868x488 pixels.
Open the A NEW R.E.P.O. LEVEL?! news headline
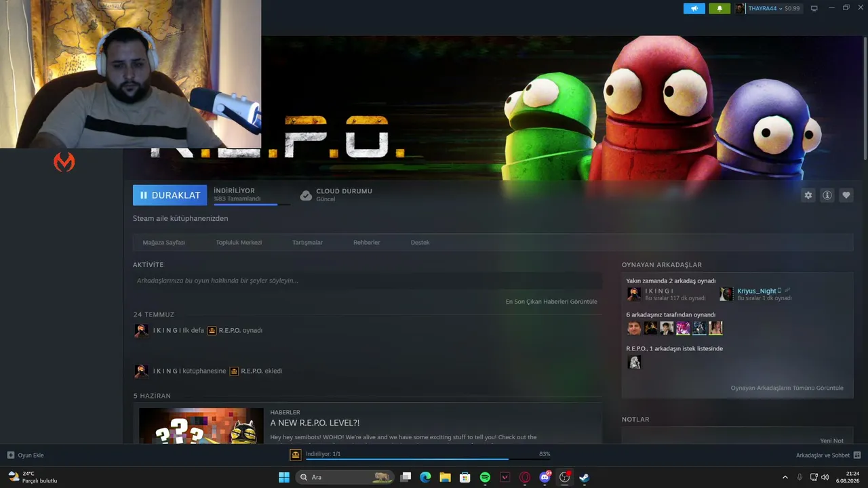(x=315, y=423)
